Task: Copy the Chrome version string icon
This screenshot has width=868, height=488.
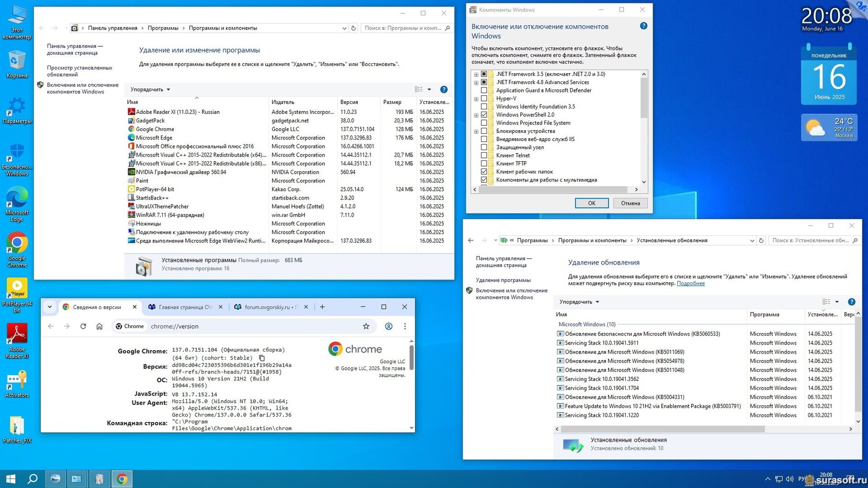Action: point(262,358)
